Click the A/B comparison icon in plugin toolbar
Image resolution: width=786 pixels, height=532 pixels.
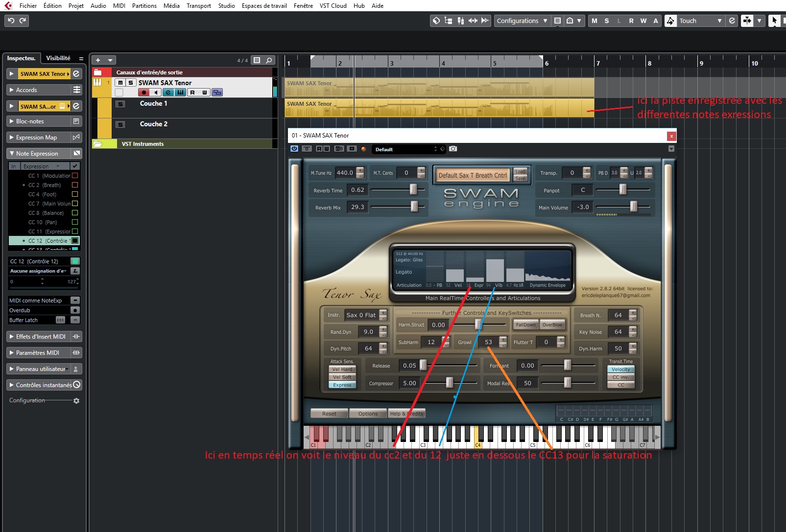tap(340, 149)
